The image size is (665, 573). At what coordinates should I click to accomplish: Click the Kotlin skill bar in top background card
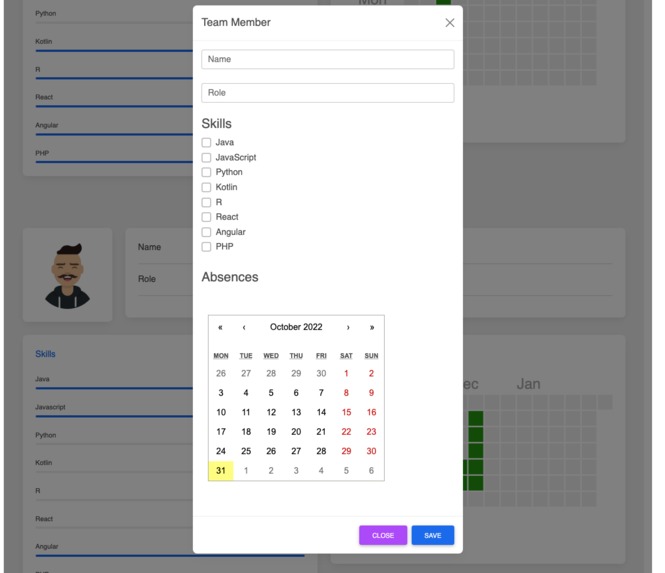[114, 51]
